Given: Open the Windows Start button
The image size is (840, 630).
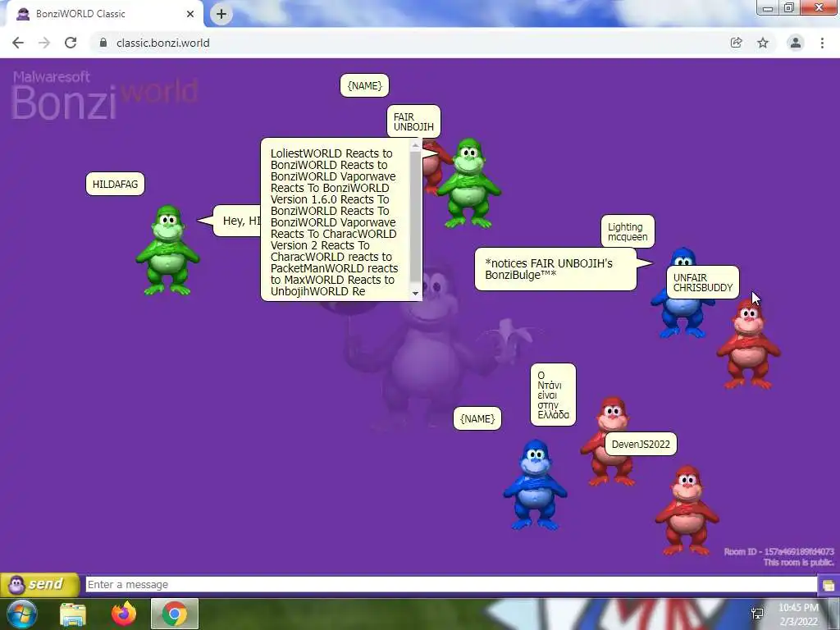Looking at the screenshot, I should 21,614.
